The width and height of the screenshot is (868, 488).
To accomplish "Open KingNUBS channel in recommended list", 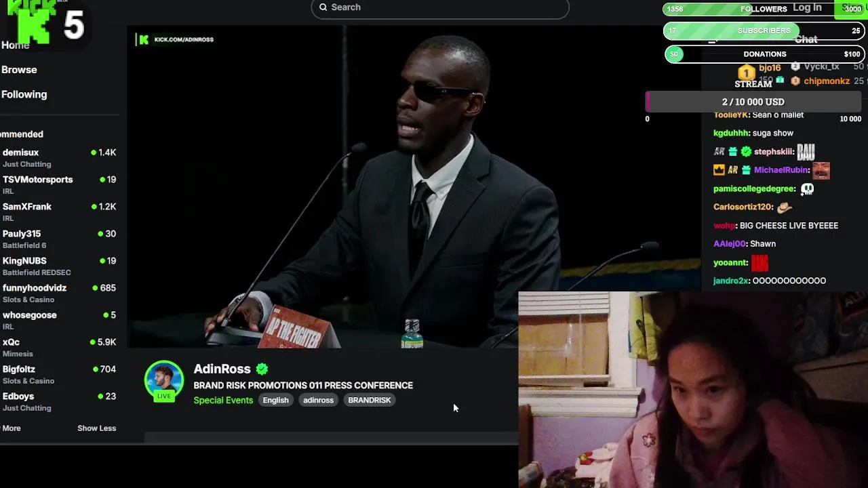I will click(x=59, y=266).
